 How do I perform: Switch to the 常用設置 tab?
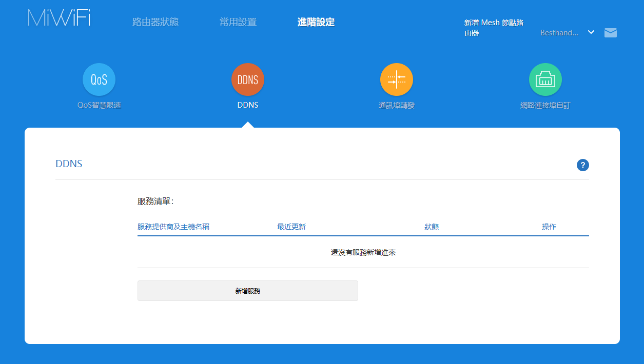(x=238, y=22)
